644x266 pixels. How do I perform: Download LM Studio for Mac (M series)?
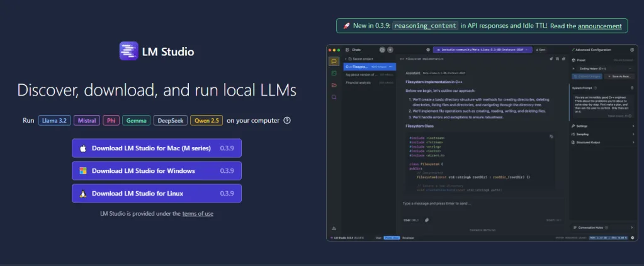click(x=157, y=148)
